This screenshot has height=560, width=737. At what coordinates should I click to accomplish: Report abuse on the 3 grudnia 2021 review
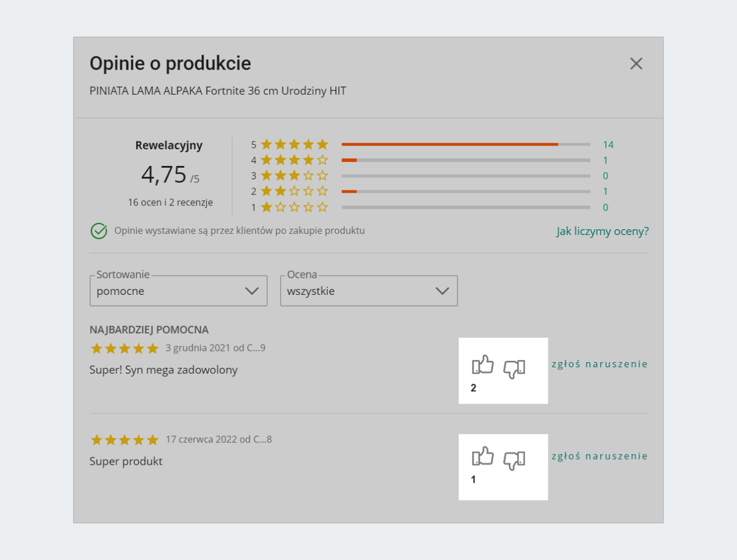(599, 364)
